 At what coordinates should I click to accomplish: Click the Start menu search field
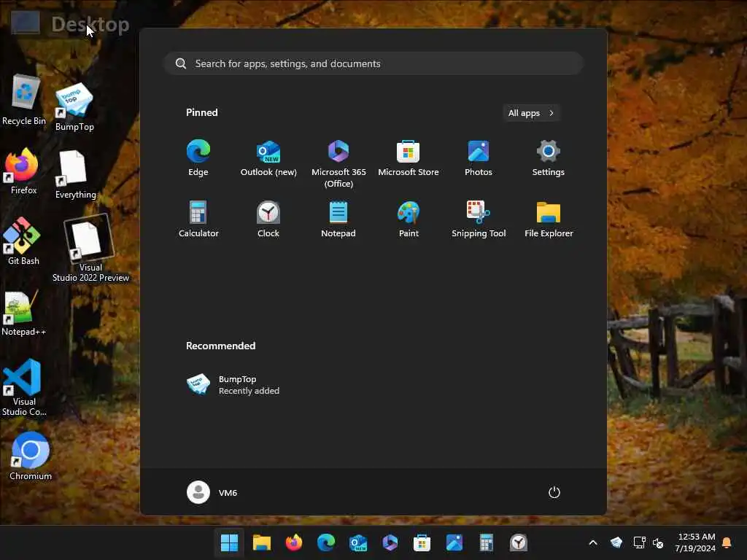click(374, 63)
